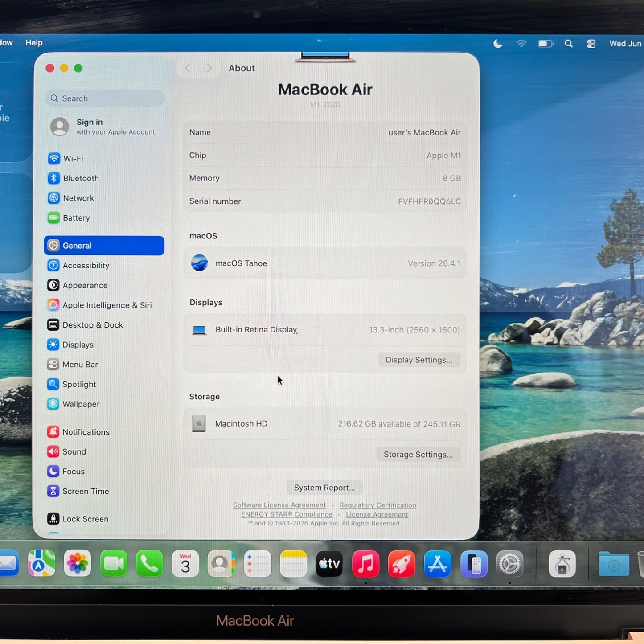Click "Version 26.4.1" text
The width and height of the screenshot is (644, 644).
tap(434, 263)
